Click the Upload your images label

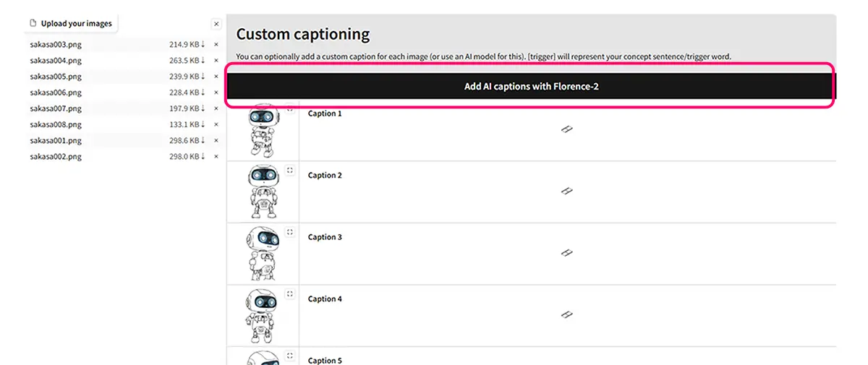click(77, 23)
